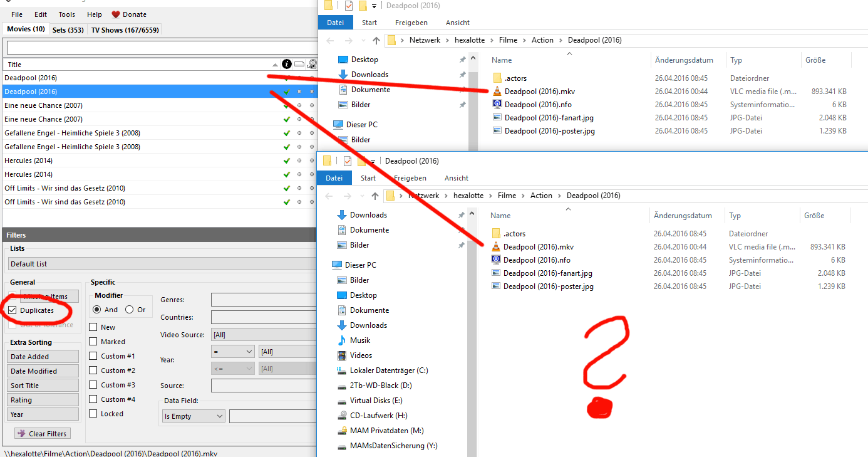Select first Hercules (2014) row
The image size is (868, 457).
point(160,160)
